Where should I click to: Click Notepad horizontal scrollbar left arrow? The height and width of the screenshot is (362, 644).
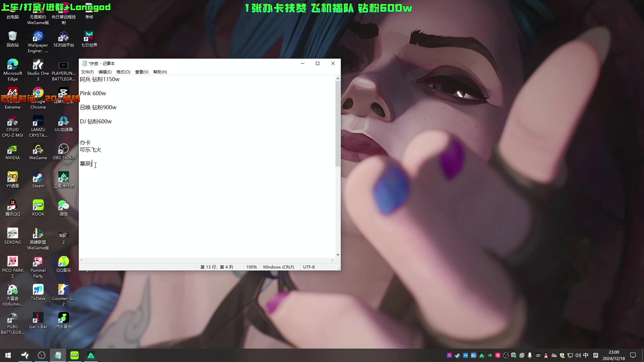[x=82, y=260]
